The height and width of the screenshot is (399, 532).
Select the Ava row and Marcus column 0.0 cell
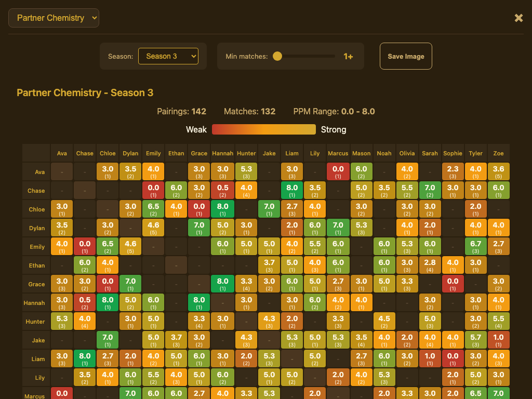click(x=338, y=171)
